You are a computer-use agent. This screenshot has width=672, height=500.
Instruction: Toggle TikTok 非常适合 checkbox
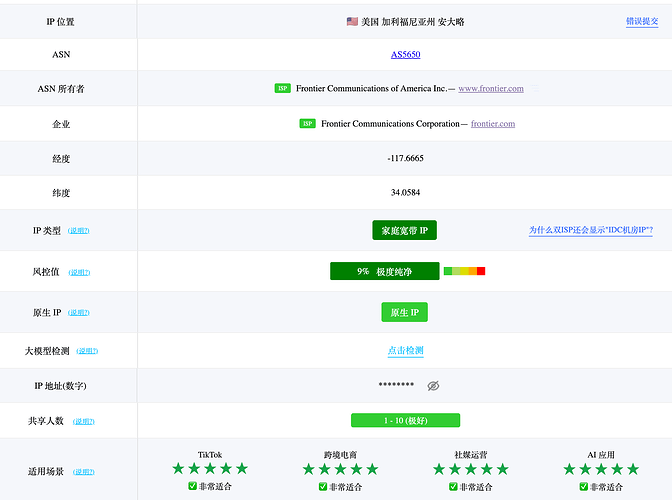tap(192, 486)
